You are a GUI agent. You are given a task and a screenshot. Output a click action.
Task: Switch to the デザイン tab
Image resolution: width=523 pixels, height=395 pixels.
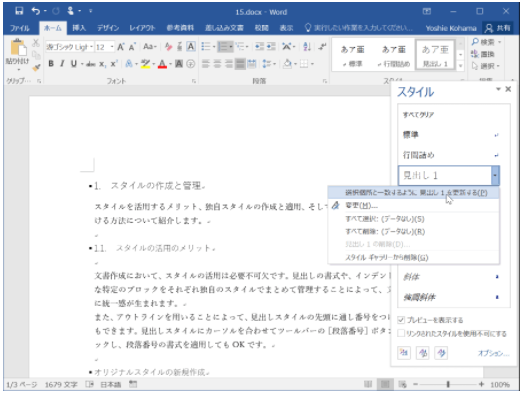pos(108,28)
